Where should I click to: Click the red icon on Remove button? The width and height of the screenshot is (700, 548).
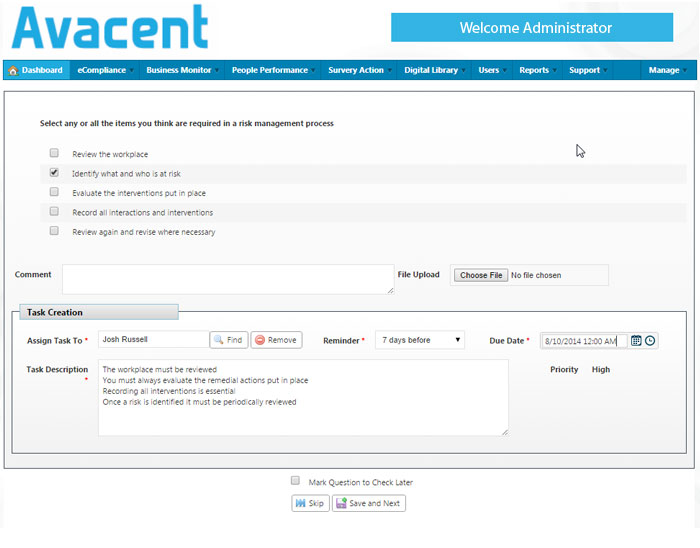(260, 340)
